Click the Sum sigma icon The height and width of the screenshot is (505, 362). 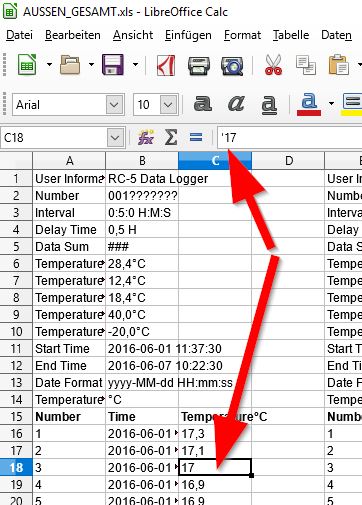(x=171, y=137)
